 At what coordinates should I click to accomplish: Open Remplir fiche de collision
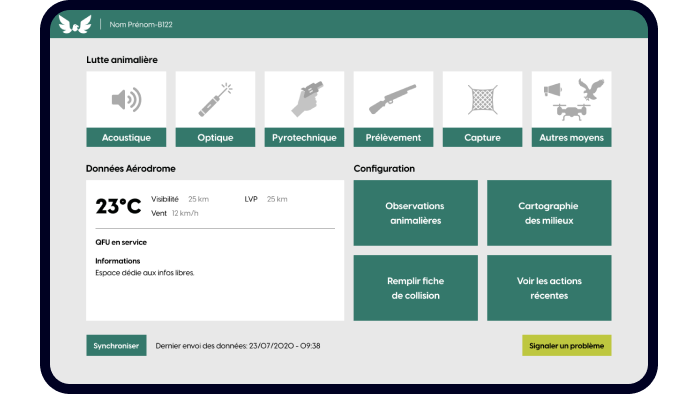tap(415, 288)
